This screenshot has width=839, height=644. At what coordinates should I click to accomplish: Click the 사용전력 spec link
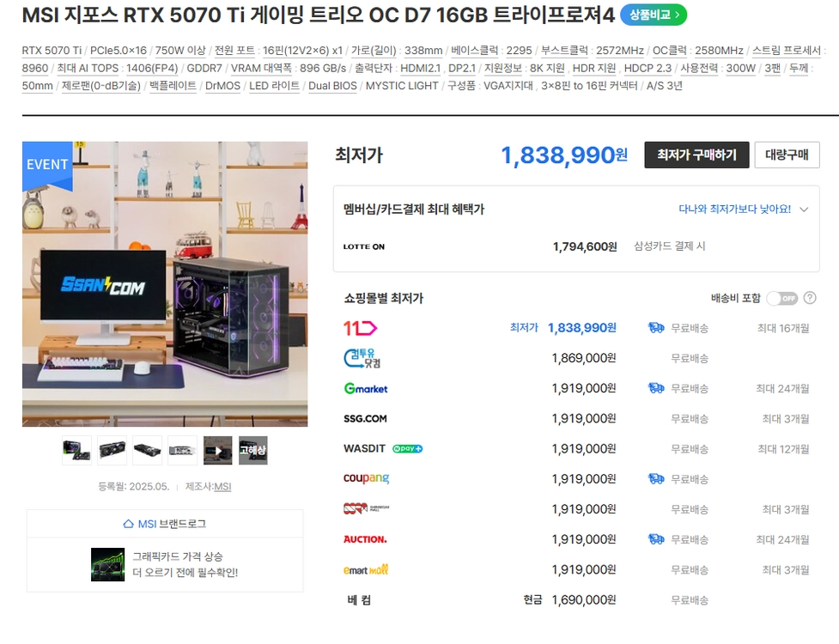(x=699, y=69)
